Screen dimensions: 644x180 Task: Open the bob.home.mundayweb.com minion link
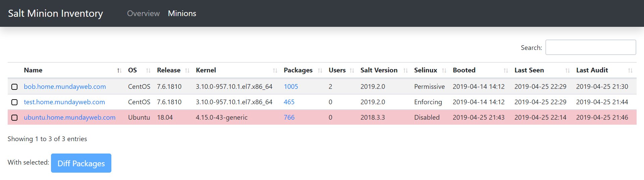pos(65,87)
